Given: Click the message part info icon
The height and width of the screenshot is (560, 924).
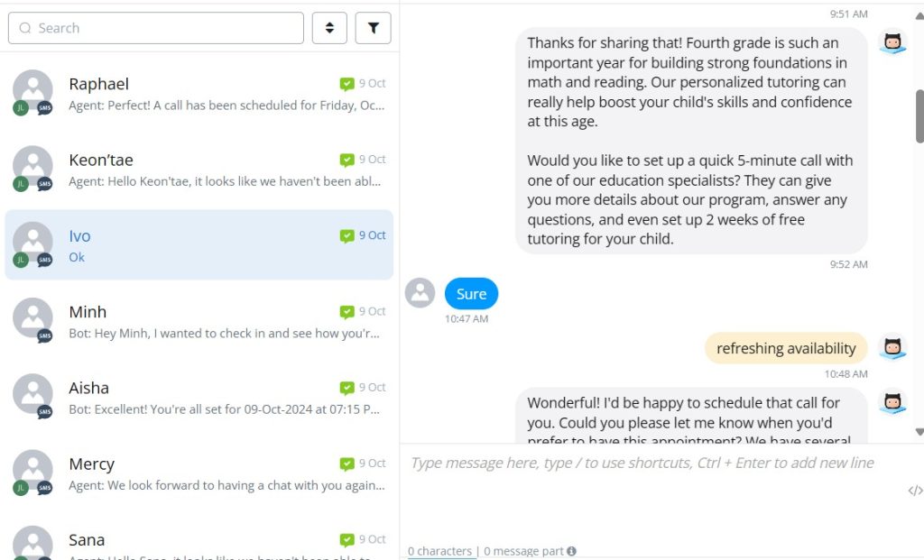Looking at the screenshot, I should coord(571,551).
